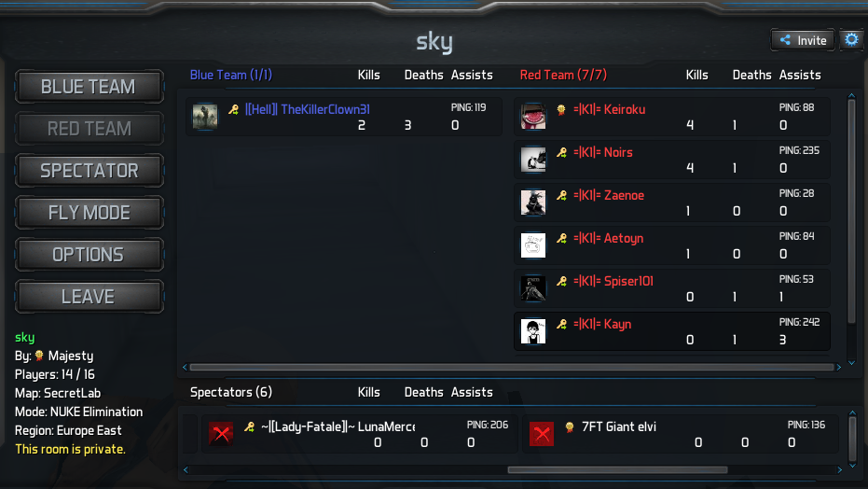Click the share icon on Invite button
The height and width of the screenshot is (489, 868).
coord(785,40)
